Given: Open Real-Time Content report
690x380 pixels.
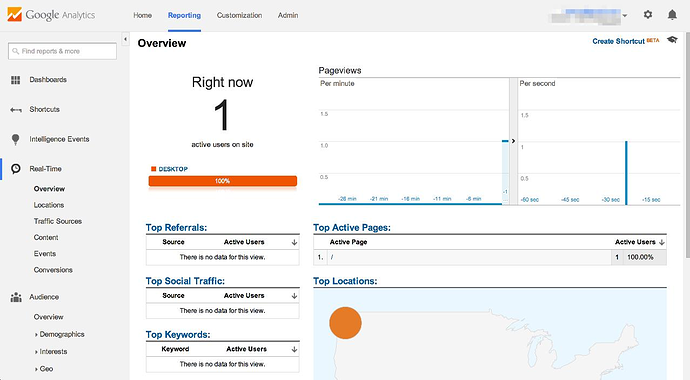Looking at the screenshot, I should 46,238.
